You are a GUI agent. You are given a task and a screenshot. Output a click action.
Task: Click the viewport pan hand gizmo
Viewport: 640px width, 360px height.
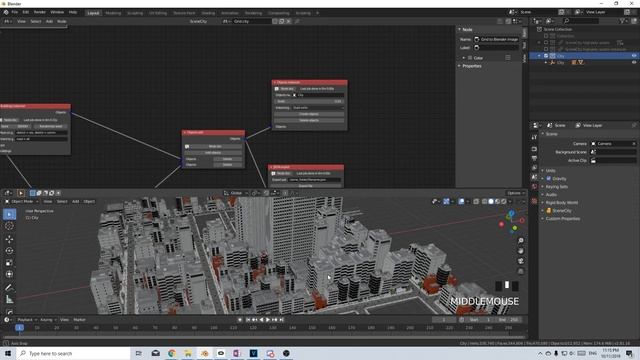click(x=521, y=251)
